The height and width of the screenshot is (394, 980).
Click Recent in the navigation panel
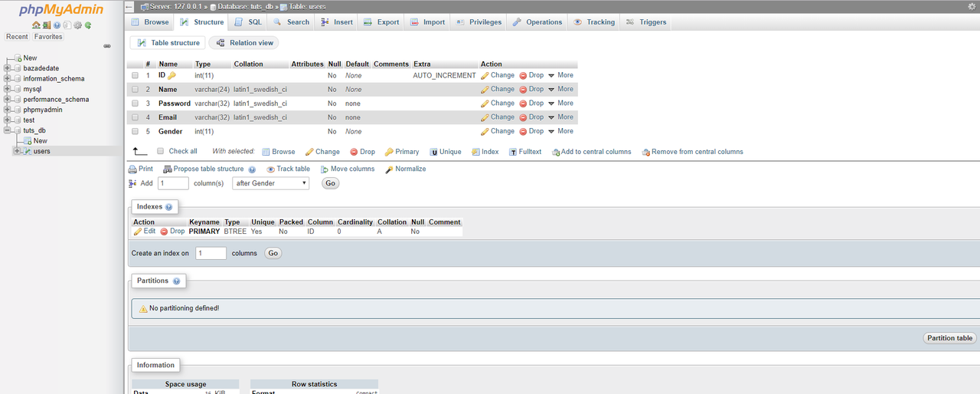17,37
